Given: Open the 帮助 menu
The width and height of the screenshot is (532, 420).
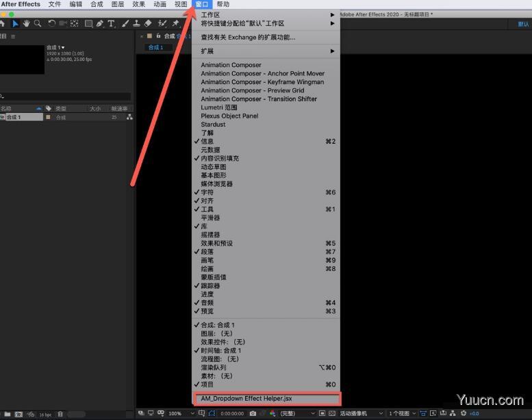Looking at the screenshot, I should pos(223,4).
